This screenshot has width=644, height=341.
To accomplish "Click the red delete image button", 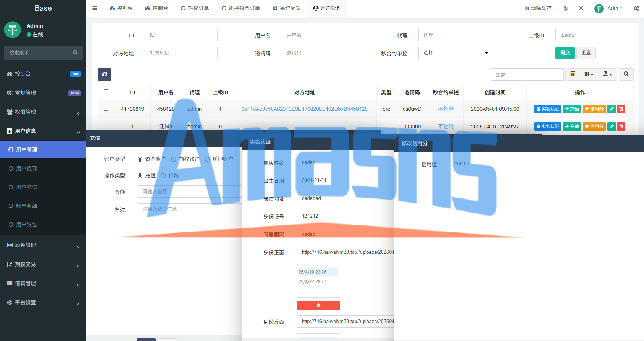I will click(318, 305).
